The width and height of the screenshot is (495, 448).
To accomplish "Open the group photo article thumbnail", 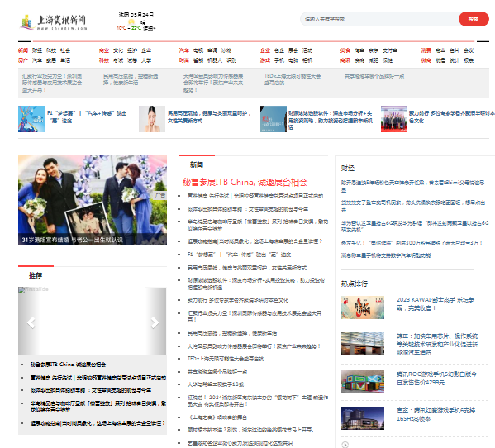I will (394, 119).
